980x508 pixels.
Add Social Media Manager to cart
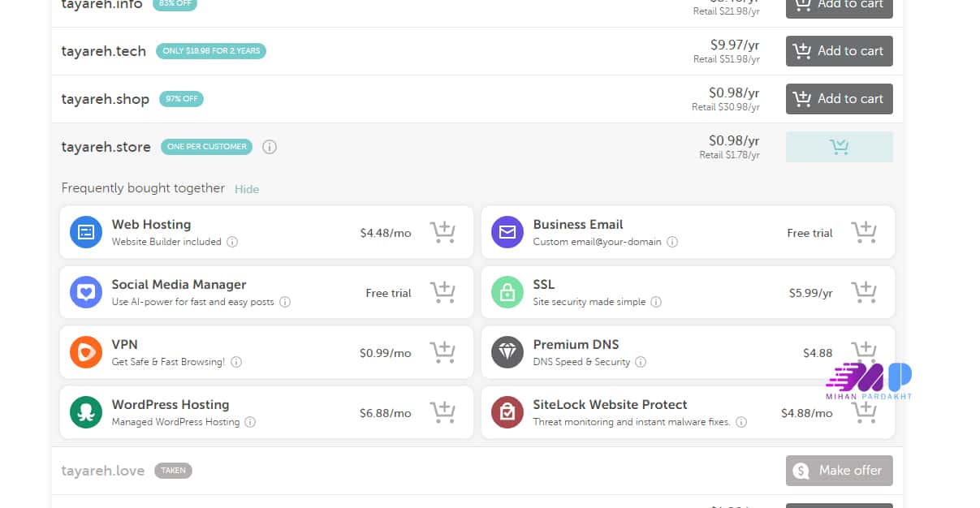443,293
